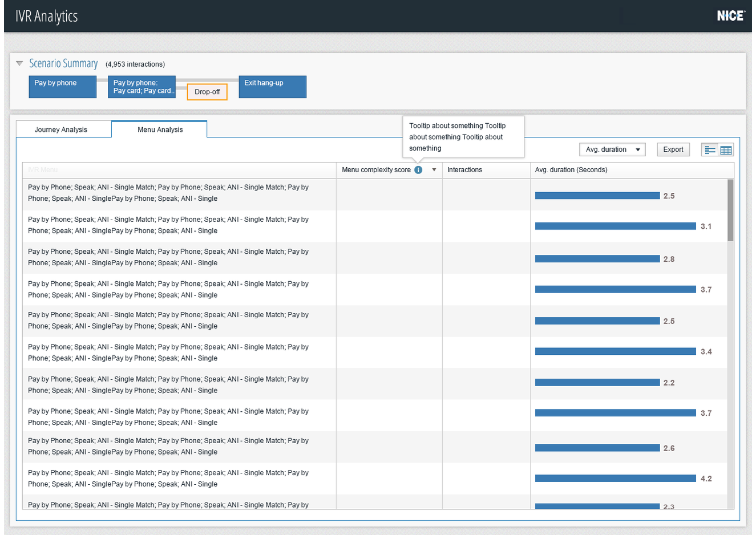756x535 pixels.
Task: Click the IVR Analytics title
Action: tap(47, 16)
